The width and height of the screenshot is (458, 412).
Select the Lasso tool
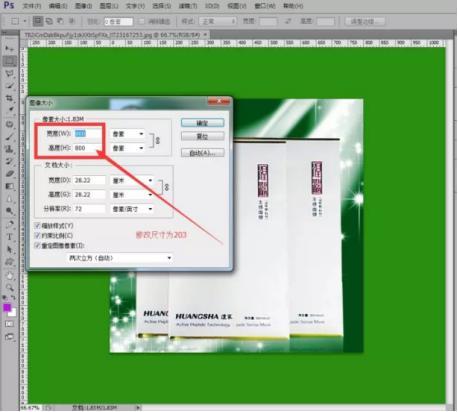click(x=9, y=73)
